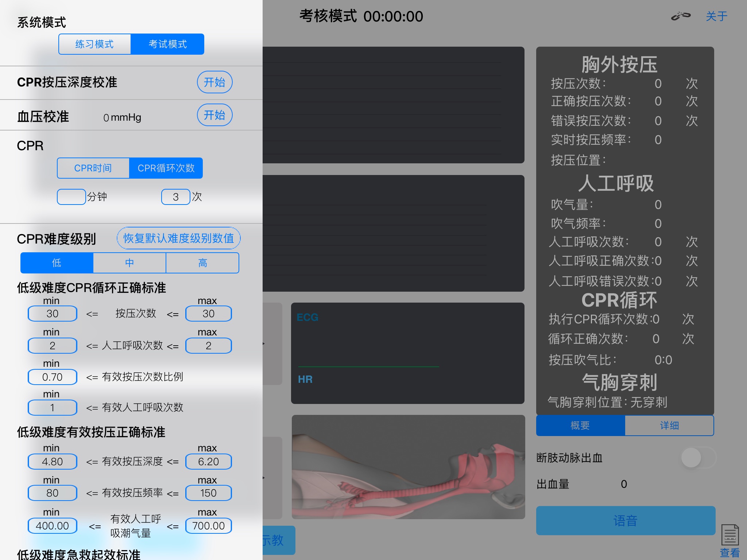
Task: Edit max 有效按压频率 field 150
Action: tap(209, 493)
